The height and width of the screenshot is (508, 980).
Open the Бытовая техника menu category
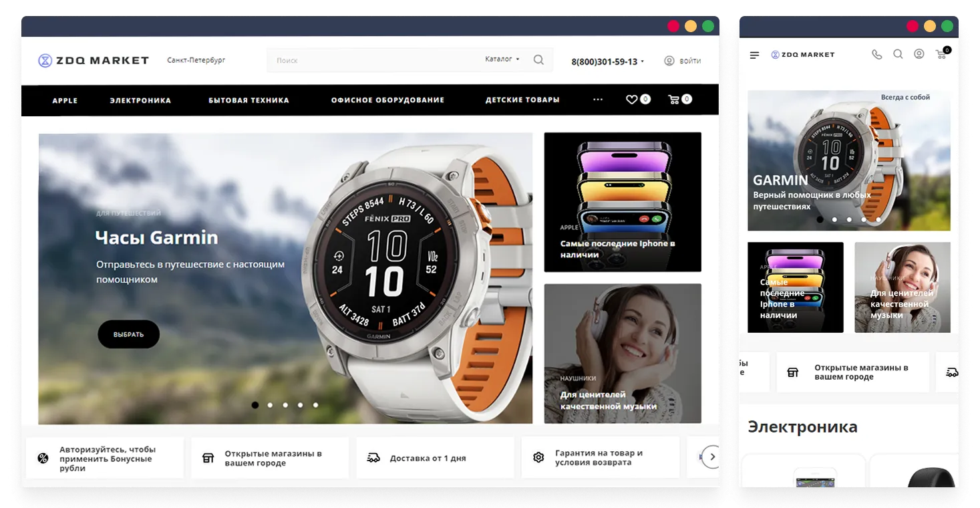pos(249,100)
